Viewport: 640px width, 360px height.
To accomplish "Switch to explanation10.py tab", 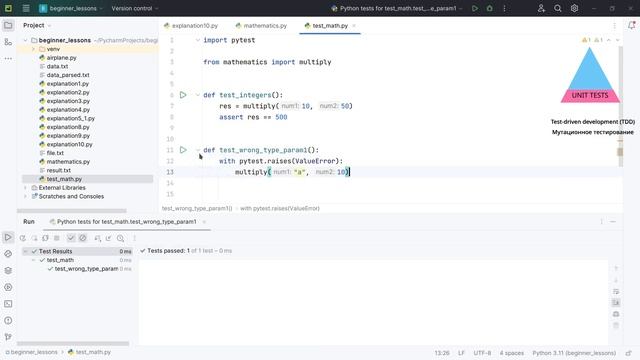I will [x=191, y=26].
